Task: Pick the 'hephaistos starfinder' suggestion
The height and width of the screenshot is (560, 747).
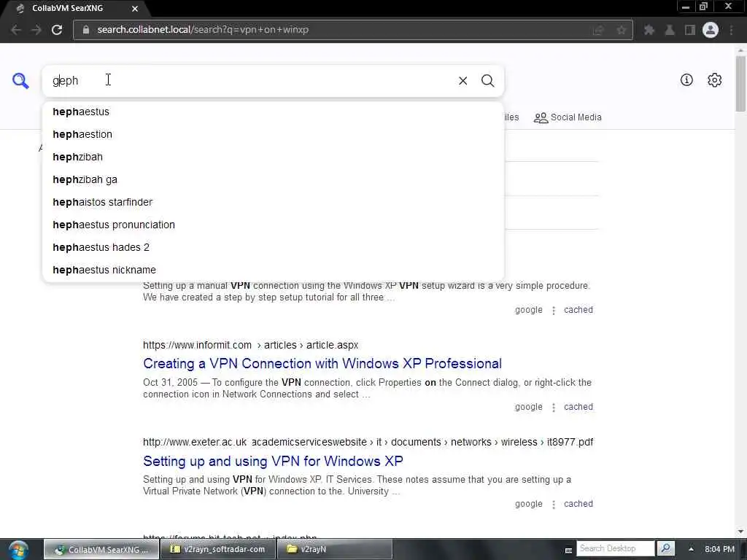Action: (273, 203)
